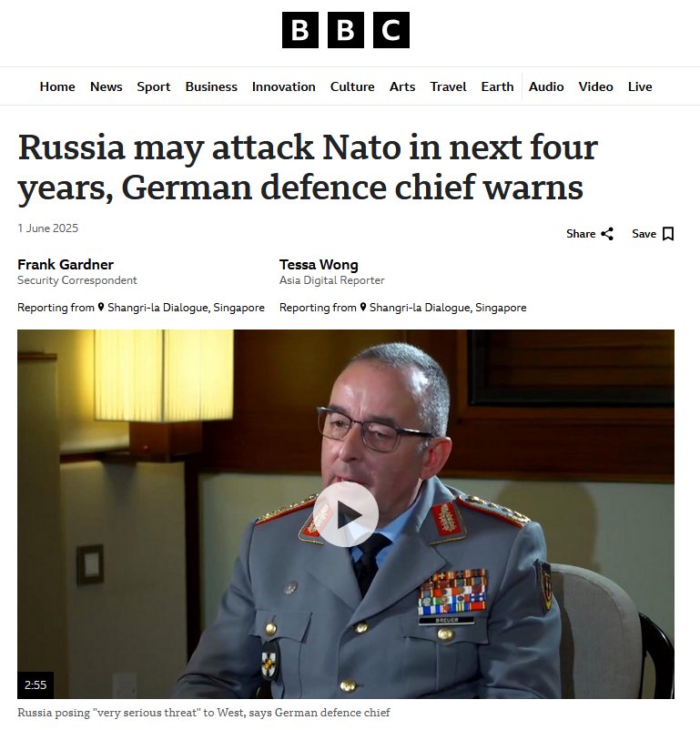
Task: Open the Earth section
Action: 497,86
